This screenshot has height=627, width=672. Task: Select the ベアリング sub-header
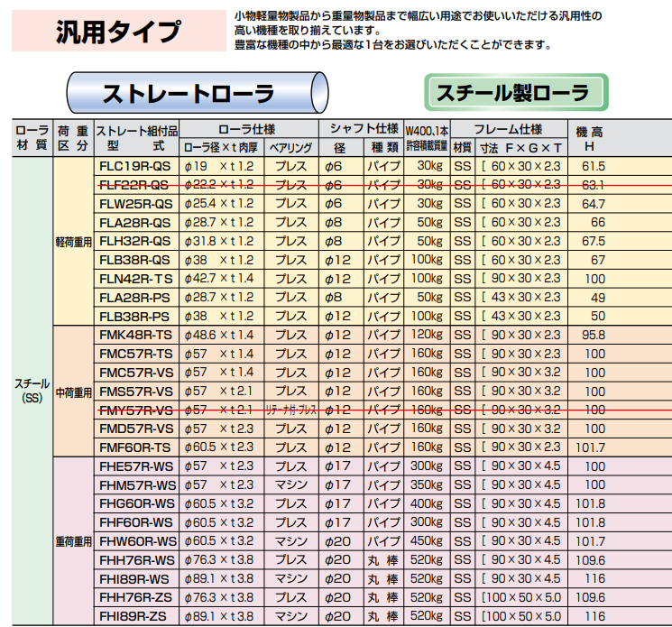(x=290, y=146)
